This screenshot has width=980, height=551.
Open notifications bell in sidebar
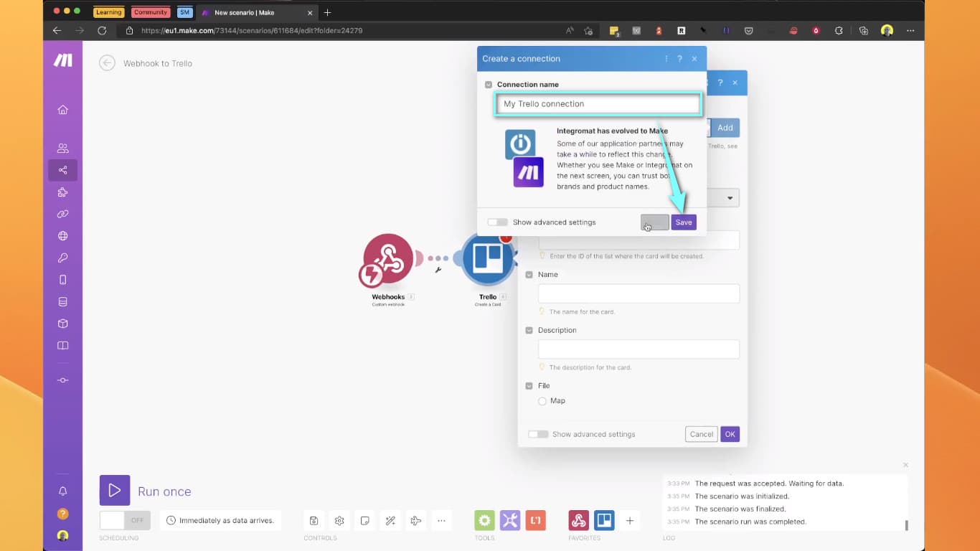click(63, 491)
